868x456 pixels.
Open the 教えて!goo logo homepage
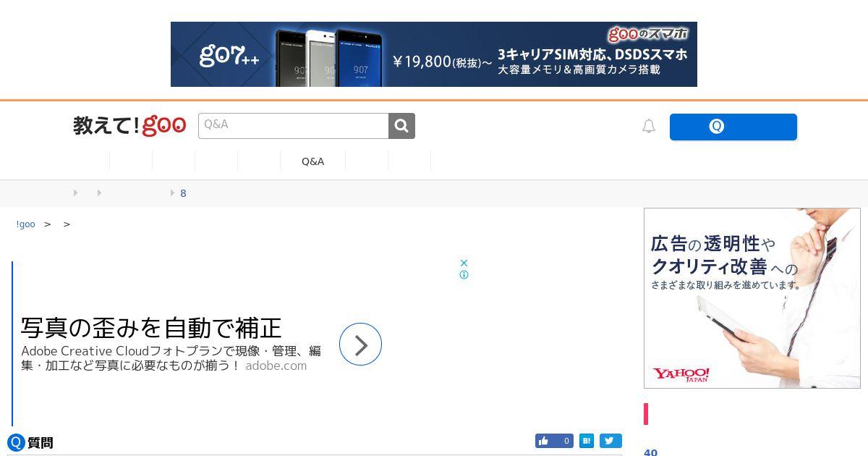(x=129, y=126)
